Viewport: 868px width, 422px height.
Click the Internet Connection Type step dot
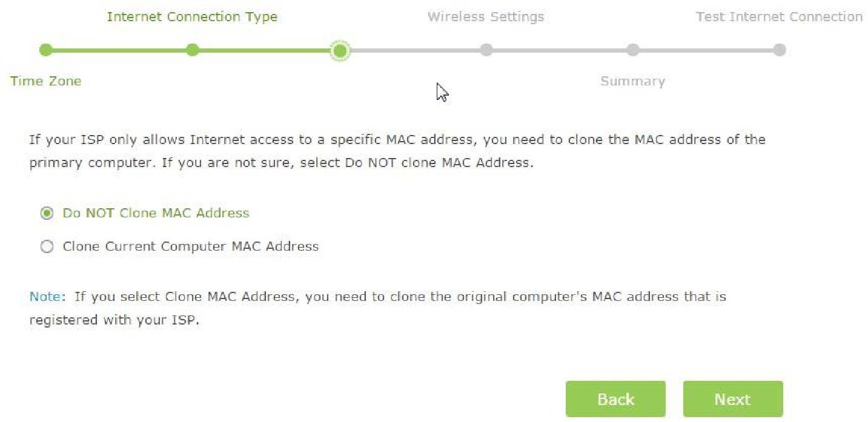pos(193,50)
